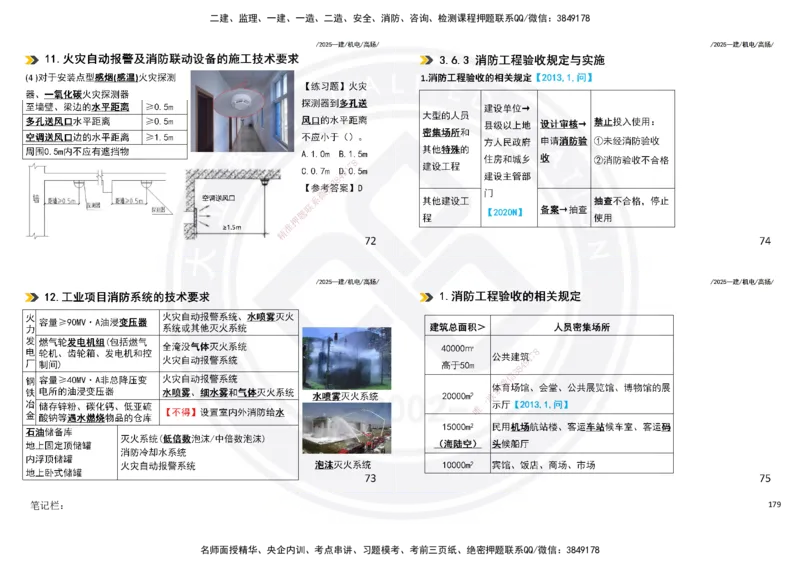Click the text ②消防验收不合格
Image resolution: width=800 pixels, height=566 pixels.
[x=631, y=160]
